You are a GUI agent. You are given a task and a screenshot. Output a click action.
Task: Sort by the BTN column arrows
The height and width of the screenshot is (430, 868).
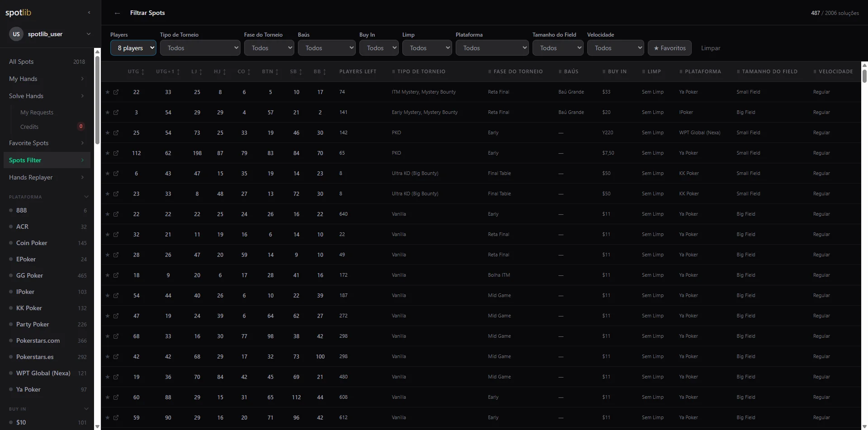[x=277, y=72]
